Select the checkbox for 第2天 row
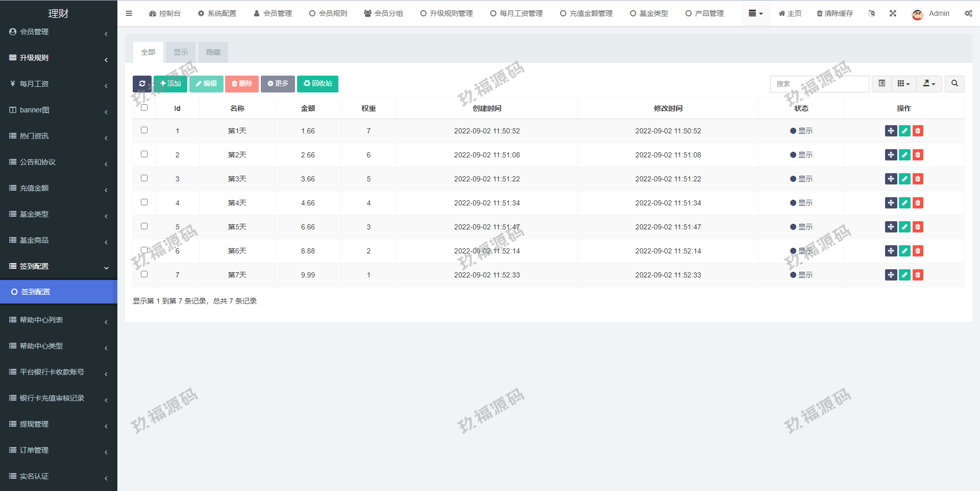This screenshot has height=491, width=980. [144, 154]
